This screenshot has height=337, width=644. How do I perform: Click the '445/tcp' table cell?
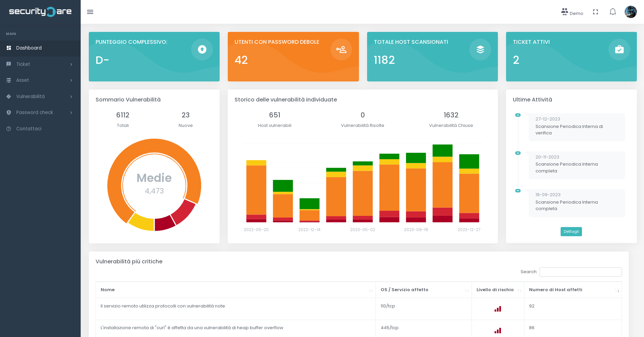click(423, 329)
